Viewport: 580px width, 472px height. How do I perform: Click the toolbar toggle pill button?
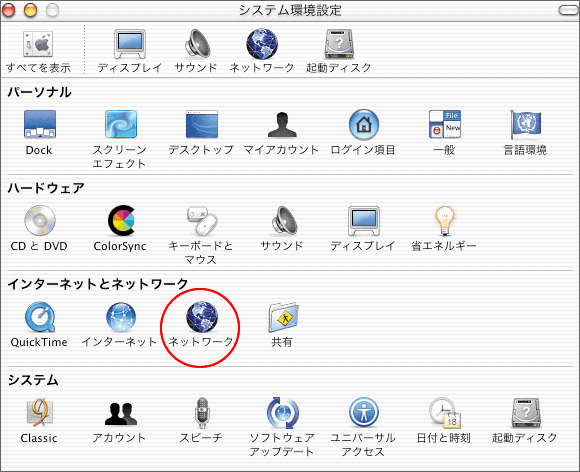(568, 10)
